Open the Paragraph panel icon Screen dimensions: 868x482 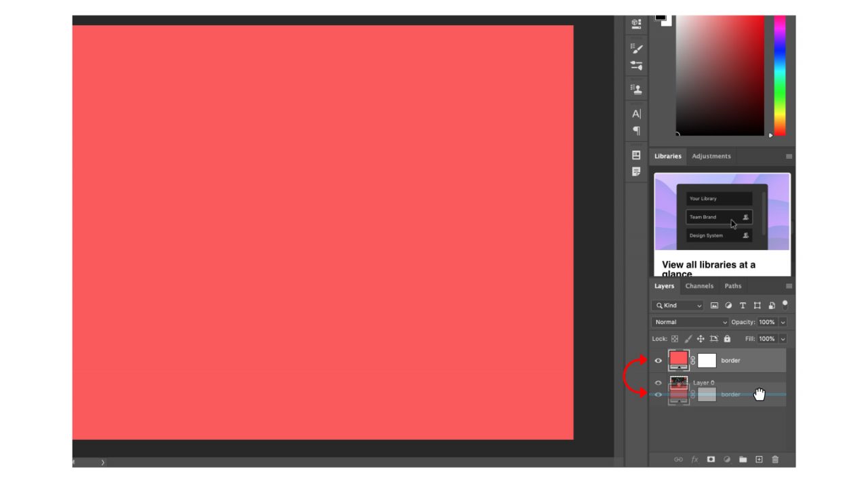point(636,131)
